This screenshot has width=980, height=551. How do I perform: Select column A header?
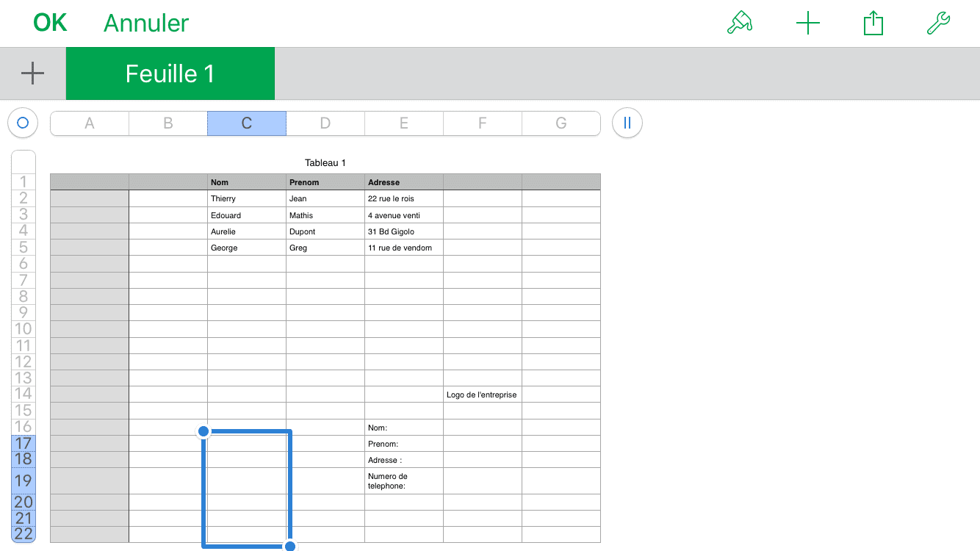(90, 123)
